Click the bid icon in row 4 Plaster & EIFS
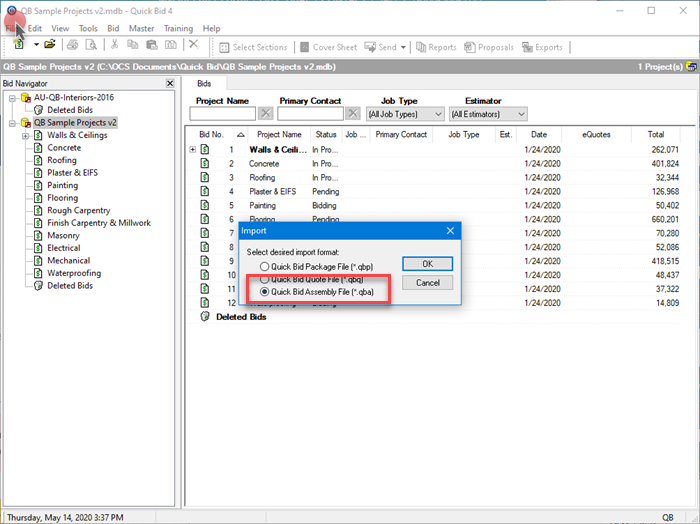 (205, 191)
